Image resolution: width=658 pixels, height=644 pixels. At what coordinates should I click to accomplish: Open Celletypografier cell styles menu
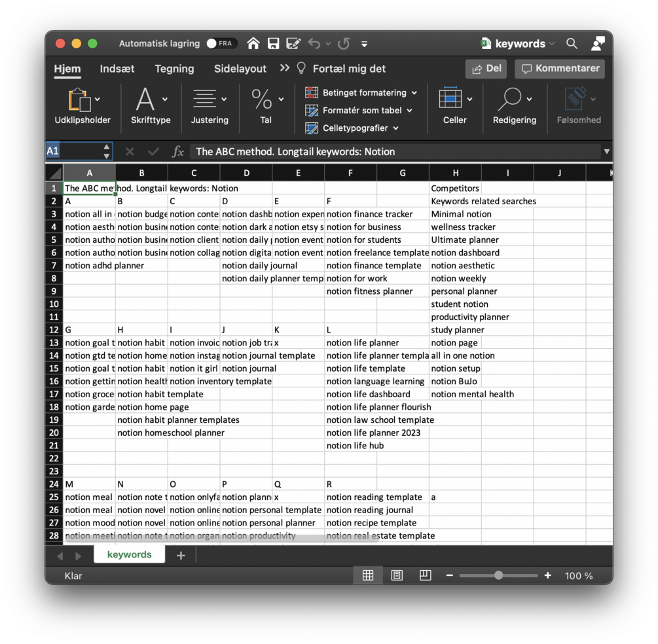[x=352, y=128]
